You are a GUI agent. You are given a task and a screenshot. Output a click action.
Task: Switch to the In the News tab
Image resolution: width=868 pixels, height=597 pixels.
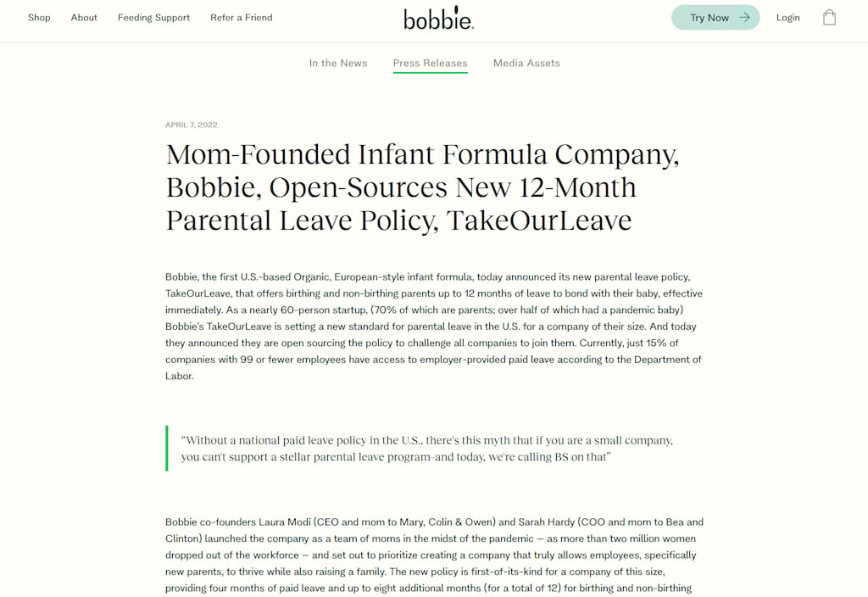tap(338, 63)
